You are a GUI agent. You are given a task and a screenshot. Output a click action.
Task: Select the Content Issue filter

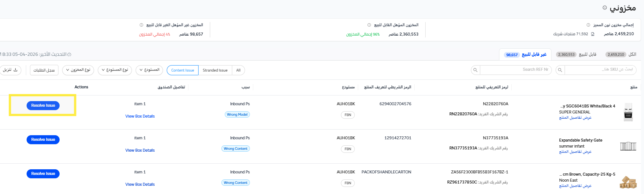[182, 70]
